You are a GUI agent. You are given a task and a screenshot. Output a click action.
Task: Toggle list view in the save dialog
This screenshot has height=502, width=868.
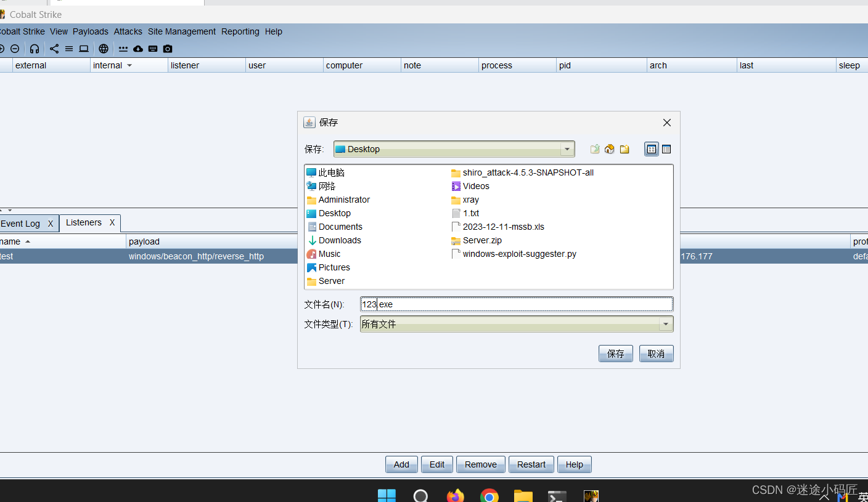[x=652, y=149]
